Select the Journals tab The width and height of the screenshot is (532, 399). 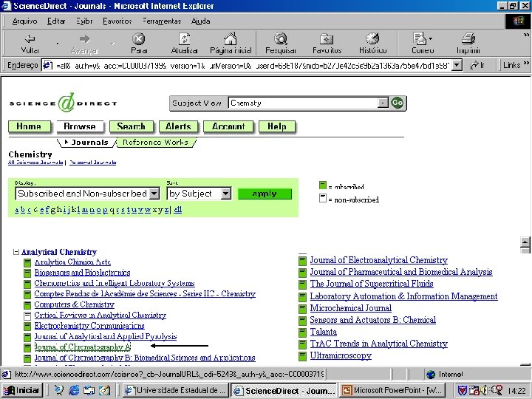pyautogui.click(x=86, y=143)
